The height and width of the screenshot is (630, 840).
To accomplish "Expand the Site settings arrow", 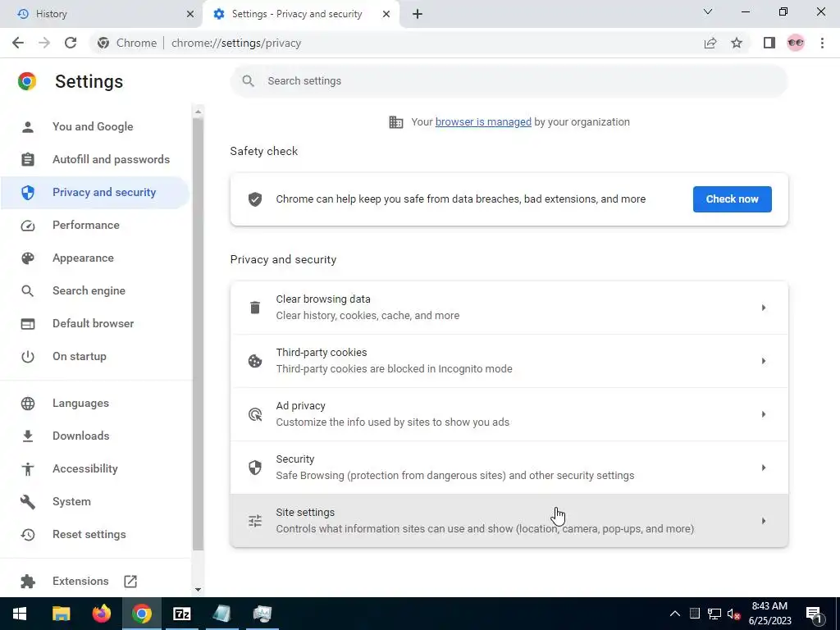I will 764,521.
